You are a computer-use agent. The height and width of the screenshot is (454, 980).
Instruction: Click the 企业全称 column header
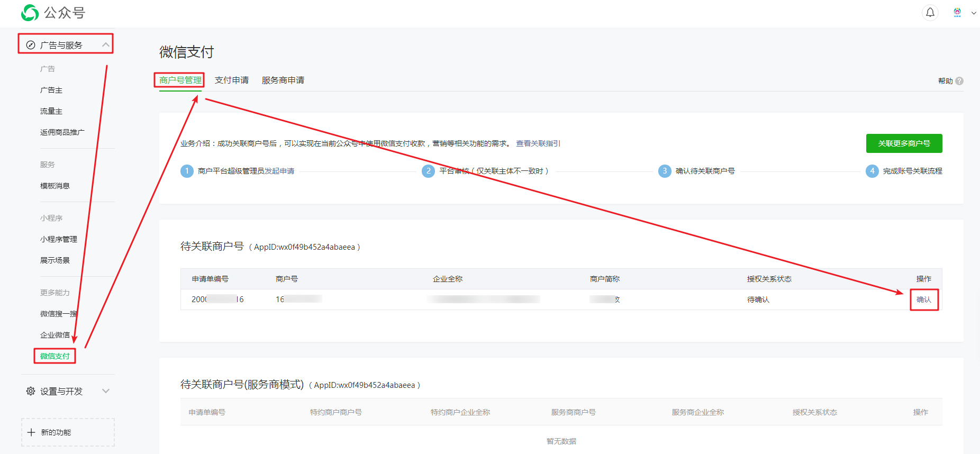448,279
